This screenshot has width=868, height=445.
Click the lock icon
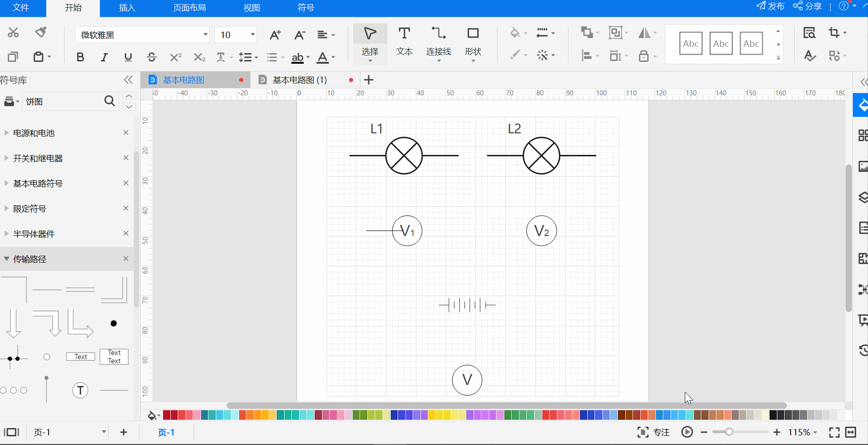pyautogui.click(x=644, y=56)
